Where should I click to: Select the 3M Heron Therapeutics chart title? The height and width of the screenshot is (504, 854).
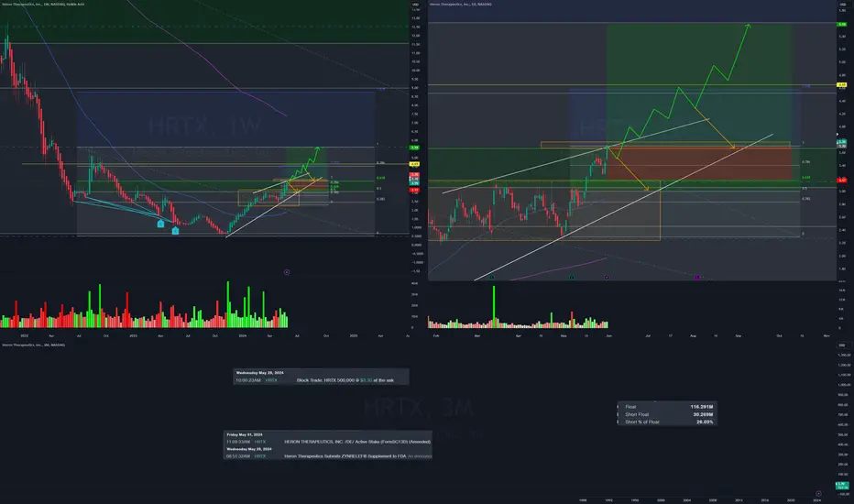click(33, 345)
